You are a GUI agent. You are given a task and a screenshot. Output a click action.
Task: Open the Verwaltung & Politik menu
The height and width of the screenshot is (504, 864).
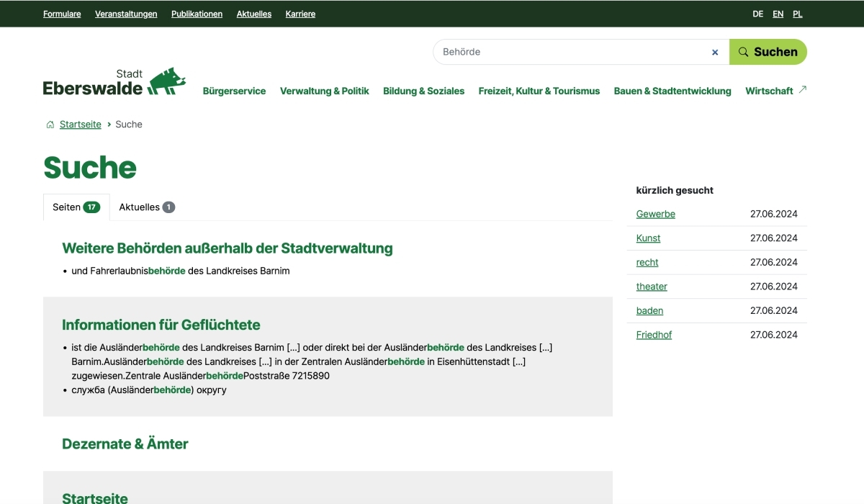coord(324,91)
